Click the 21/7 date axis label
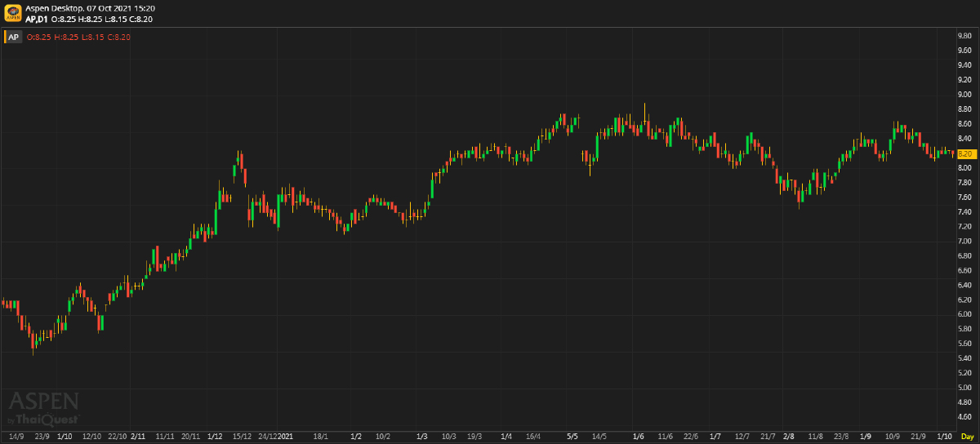This screenshot has width=980, height=444. coord(768,437)
